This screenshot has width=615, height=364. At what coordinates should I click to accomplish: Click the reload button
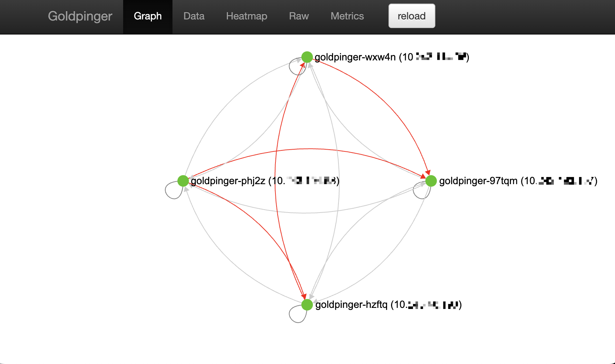coord(412,16)
